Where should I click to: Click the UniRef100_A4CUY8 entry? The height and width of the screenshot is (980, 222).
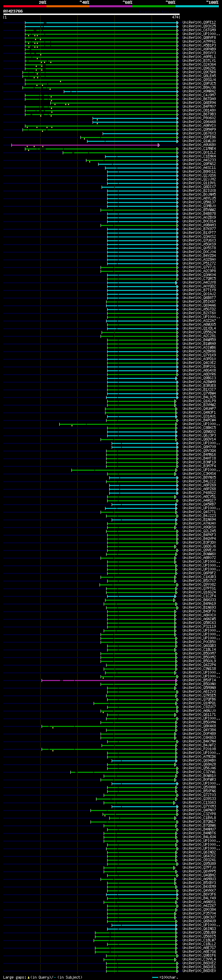point(199,283)
